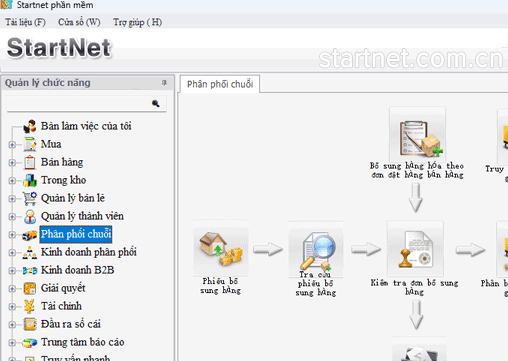Click the Kinh doanh phân phối network icon
The height and width of the screenshot is (361, 508).
30,253
